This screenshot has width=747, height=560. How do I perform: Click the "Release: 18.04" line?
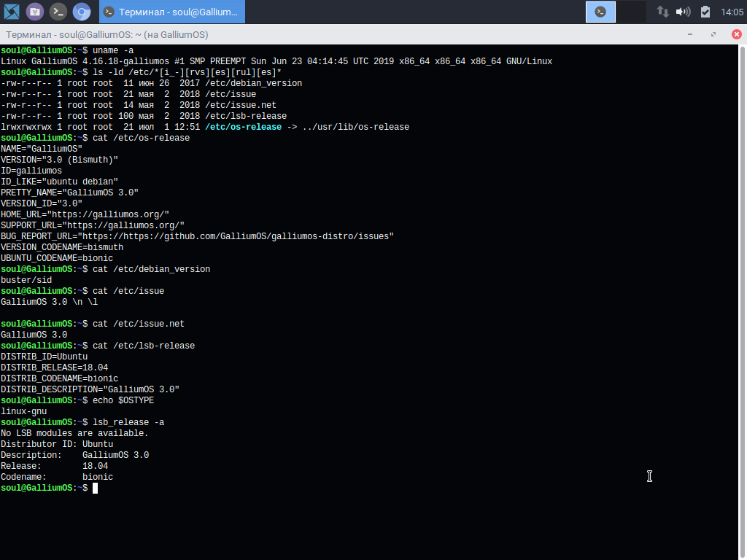click(54, 467)
